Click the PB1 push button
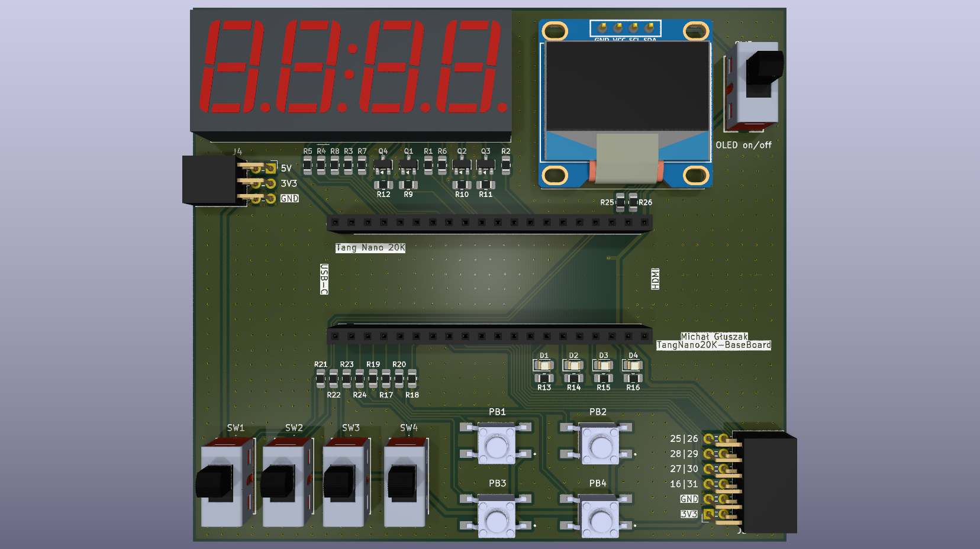 coord(497,442)
